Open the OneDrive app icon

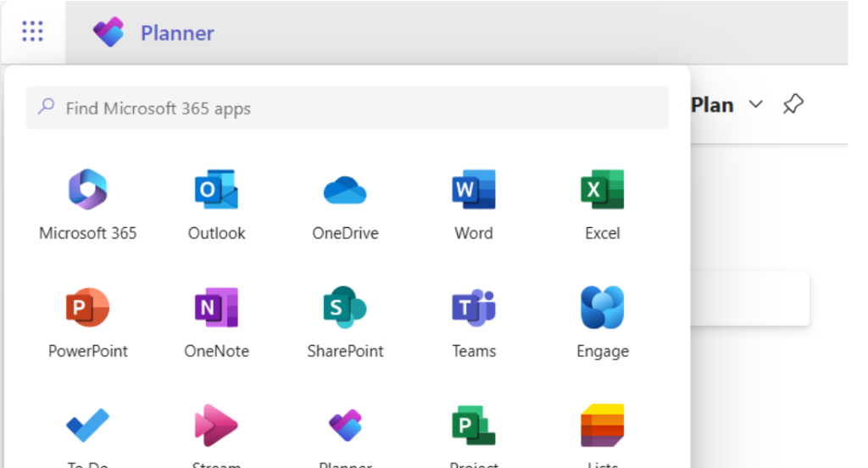[x=345, y=190]
